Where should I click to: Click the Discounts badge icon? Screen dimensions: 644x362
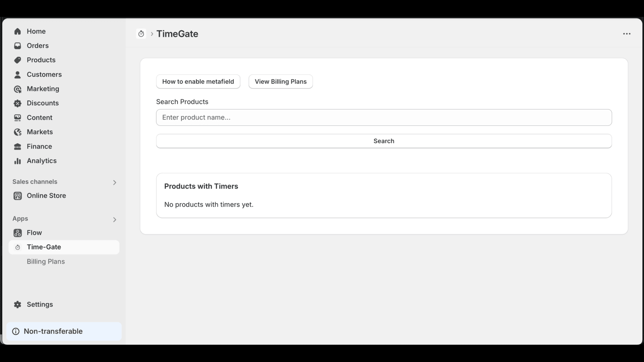(x=17, y=103)
